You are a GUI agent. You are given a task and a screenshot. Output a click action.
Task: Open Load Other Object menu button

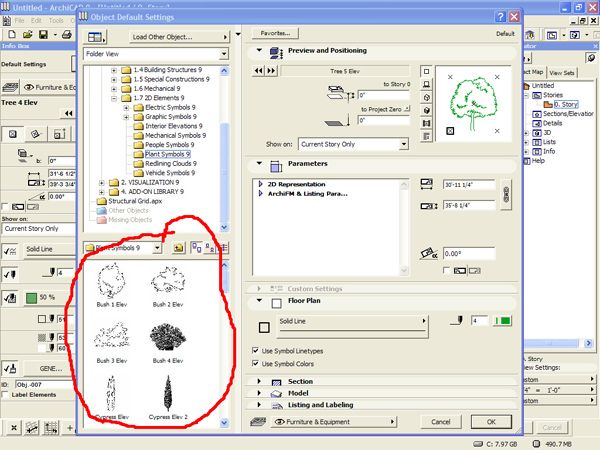tap(179, 37)
